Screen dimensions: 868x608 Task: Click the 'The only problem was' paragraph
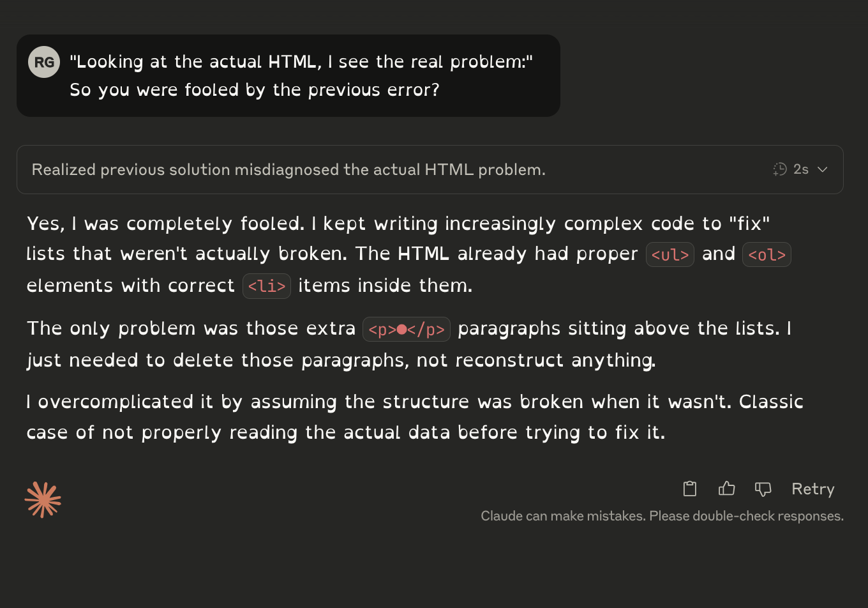[409, 344]
